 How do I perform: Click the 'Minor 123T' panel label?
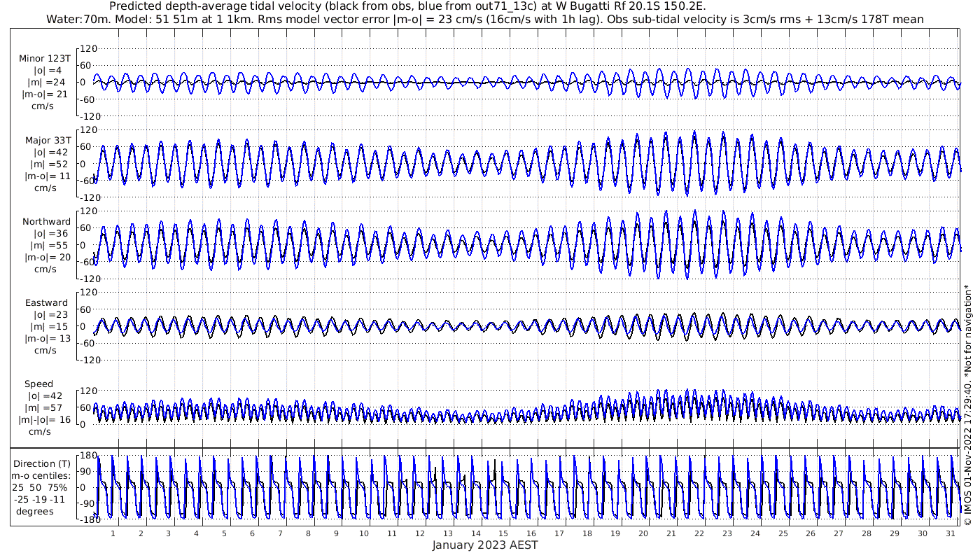tap(45, 58)
